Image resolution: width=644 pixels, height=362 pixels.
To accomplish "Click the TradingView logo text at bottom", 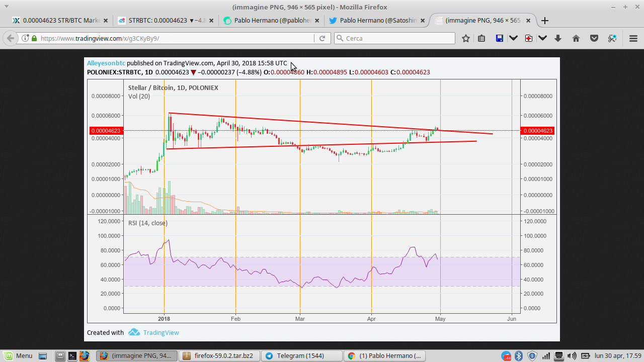I will tap(161, 332).
